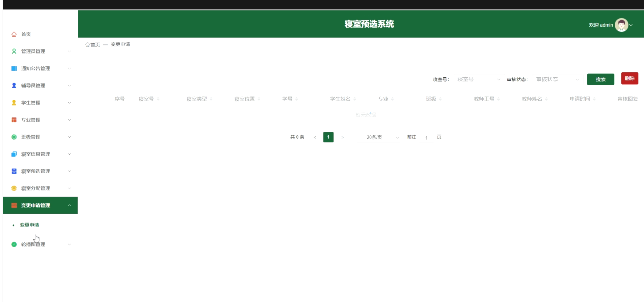Select the 变更申请 submenu item
Image resolution: width=644 pixels, height=302 pixels.
[x=29, y=225]
